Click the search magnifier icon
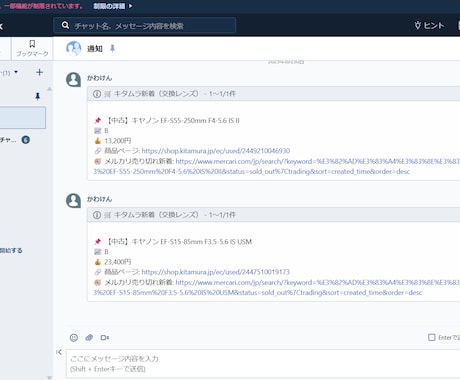Screen dimensions: 460x380 (65, 25)
